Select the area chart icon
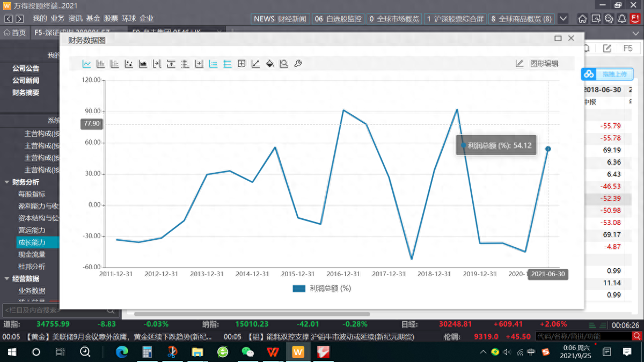The height and width of the screenshot is (362, 644). 143,64
